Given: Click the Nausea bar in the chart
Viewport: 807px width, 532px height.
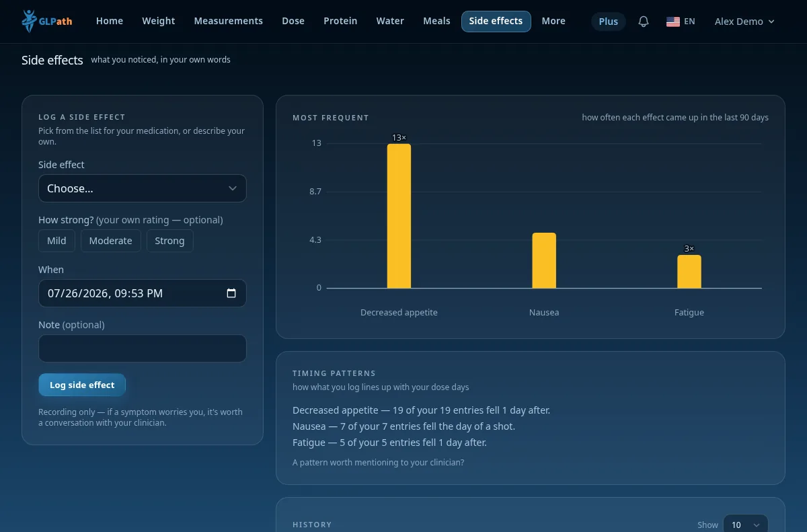Looking at the screenshot, I should [x=544, y=260].
